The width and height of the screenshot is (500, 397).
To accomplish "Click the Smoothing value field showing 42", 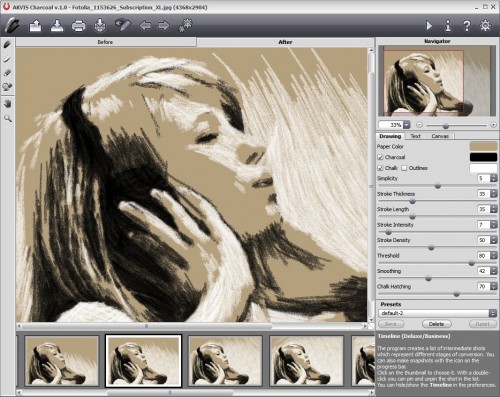I will [484, 271].
